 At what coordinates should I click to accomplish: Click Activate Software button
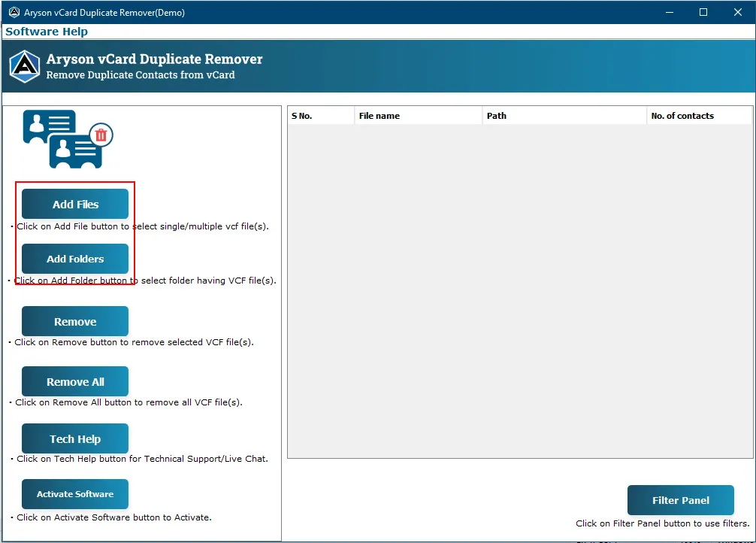click(75, 494)
